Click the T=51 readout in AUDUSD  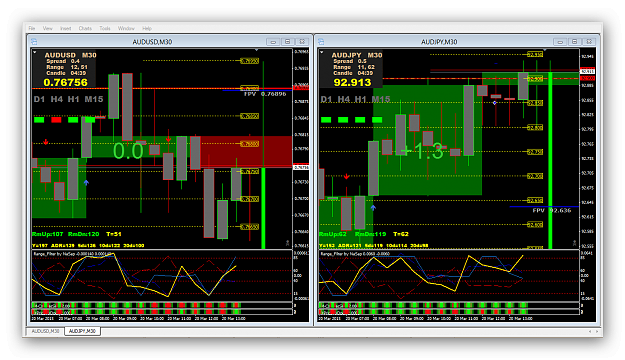click(114, 234)
